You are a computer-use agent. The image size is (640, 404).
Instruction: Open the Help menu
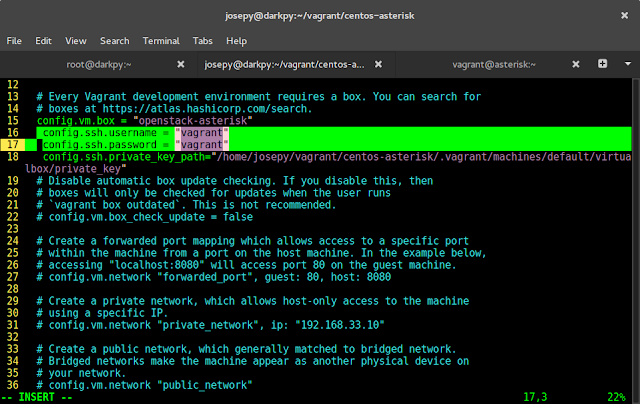[236, 41]
